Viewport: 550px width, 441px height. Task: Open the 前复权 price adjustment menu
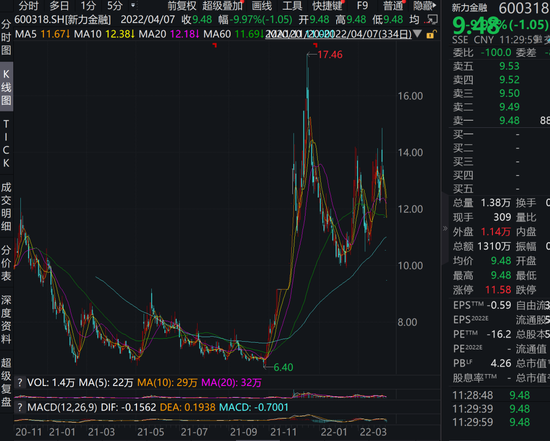pos(182,6)
